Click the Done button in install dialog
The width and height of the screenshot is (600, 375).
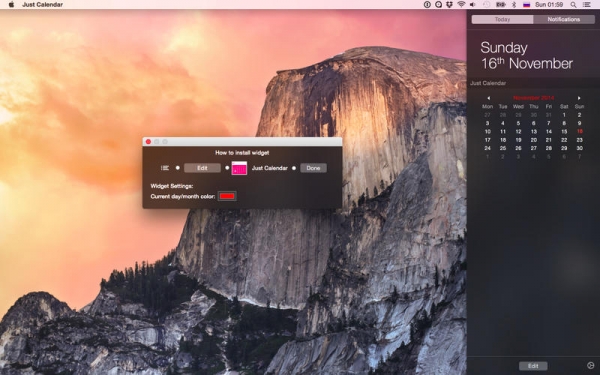coord(313,168)
